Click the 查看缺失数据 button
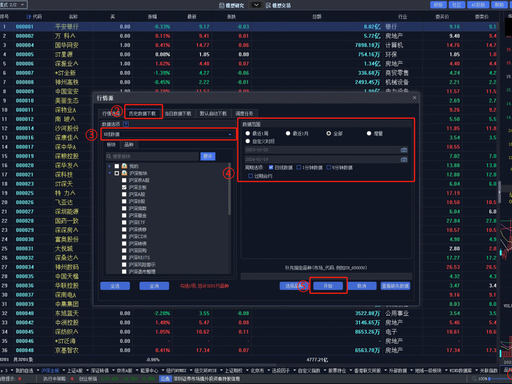 395,286
